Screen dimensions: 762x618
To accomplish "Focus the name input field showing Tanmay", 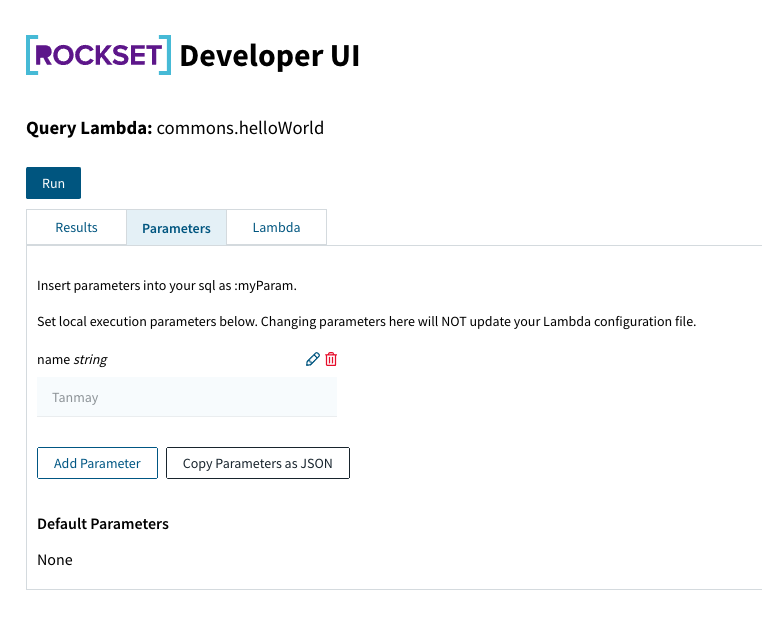I will pos(187,397).
